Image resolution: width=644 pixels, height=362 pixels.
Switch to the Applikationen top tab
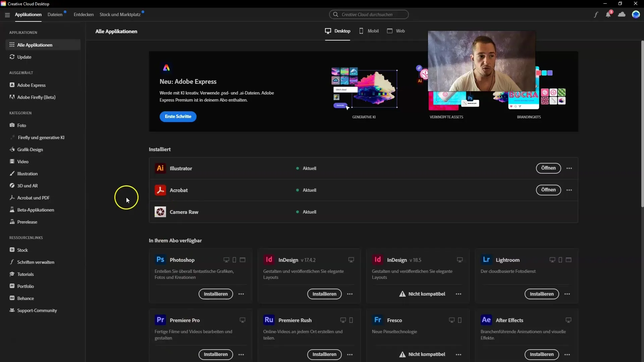pyautogui.click(x=28, y=15)
